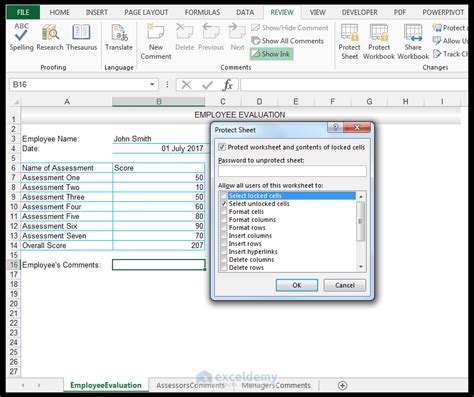Expand the Name Box dropdown

152,85
